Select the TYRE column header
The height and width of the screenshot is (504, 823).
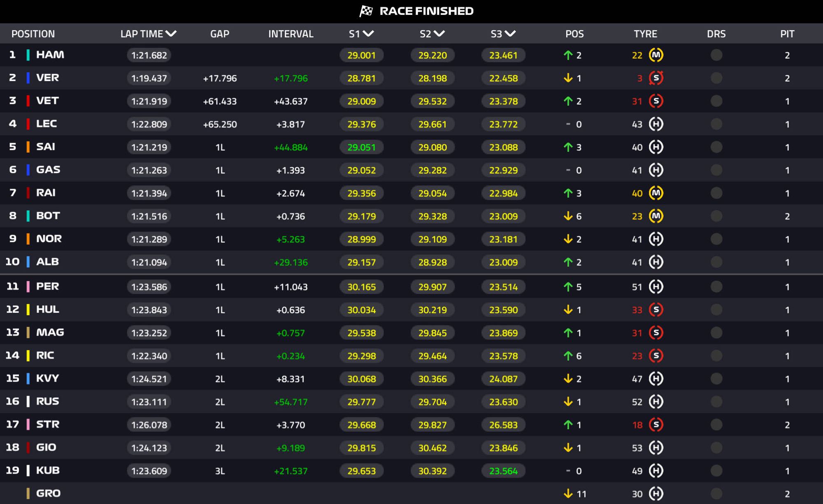click(645, 34)
